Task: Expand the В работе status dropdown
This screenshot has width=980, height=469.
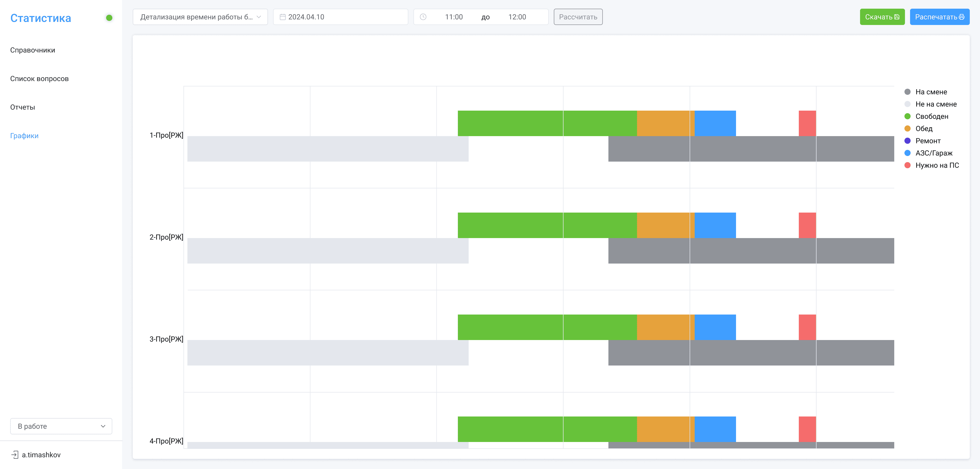Action: (x=61, y=426)
